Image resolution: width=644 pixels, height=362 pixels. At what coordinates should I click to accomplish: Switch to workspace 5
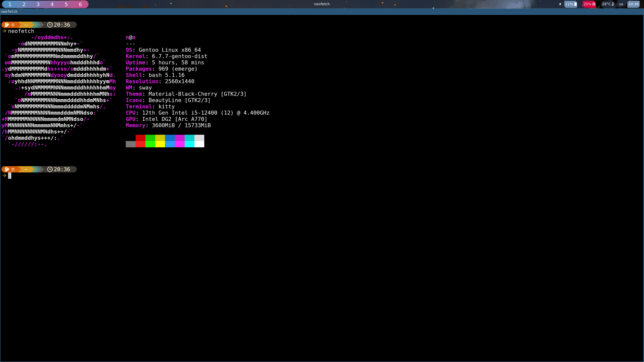(x=66, y=4)
